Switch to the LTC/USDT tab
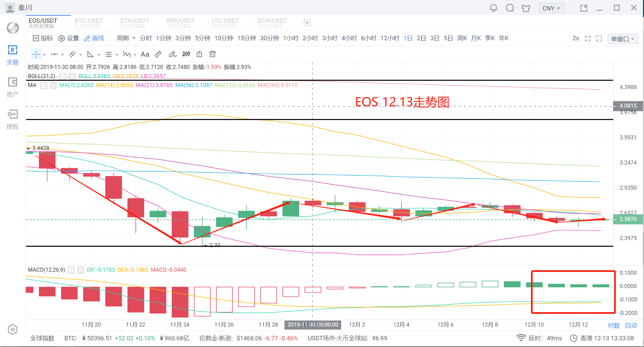Image resolution: width=644 pixels, height=347 pixels. (x=225, y=23)
